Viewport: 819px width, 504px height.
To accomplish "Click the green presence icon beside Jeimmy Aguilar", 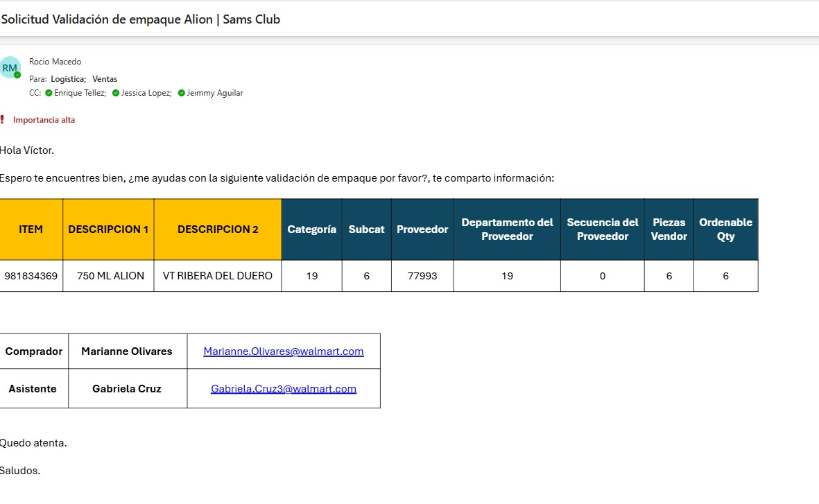I will coord(182,93).
